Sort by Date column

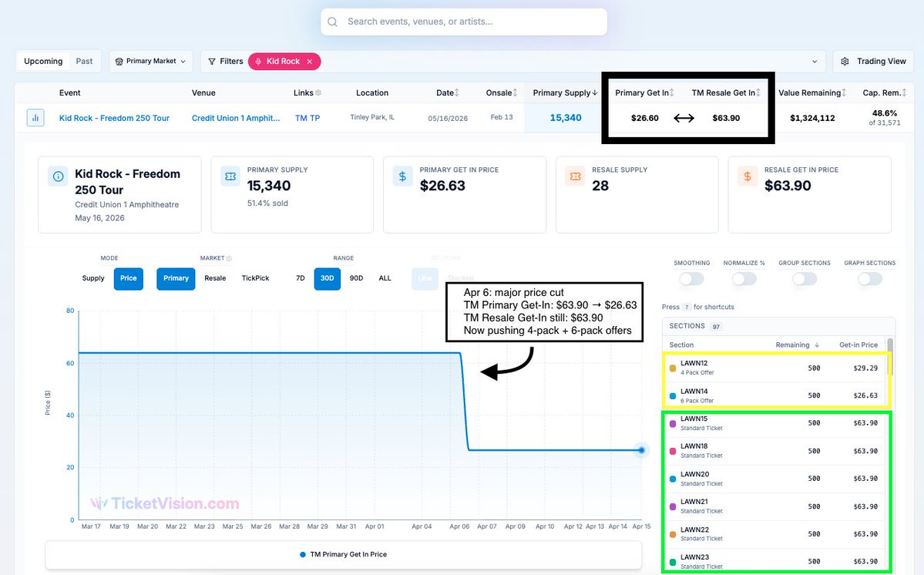447,92
